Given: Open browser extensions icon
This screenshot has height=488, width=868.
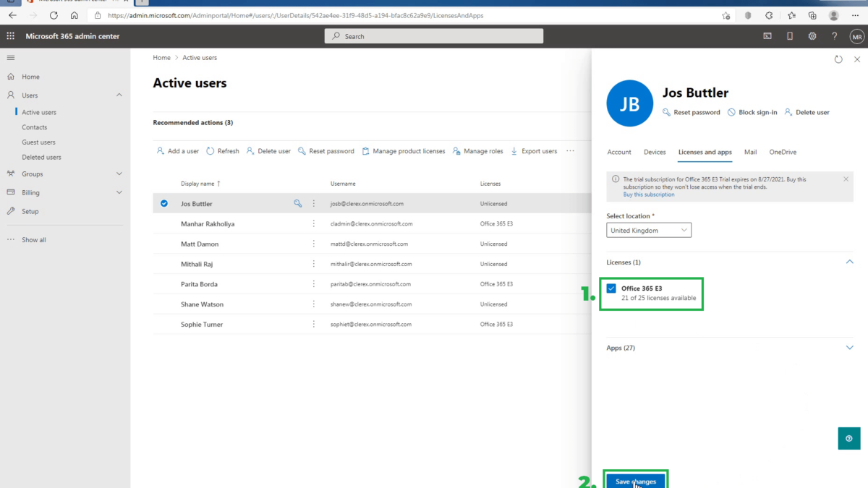Looking at the screenshot, I should click(769, 15).
